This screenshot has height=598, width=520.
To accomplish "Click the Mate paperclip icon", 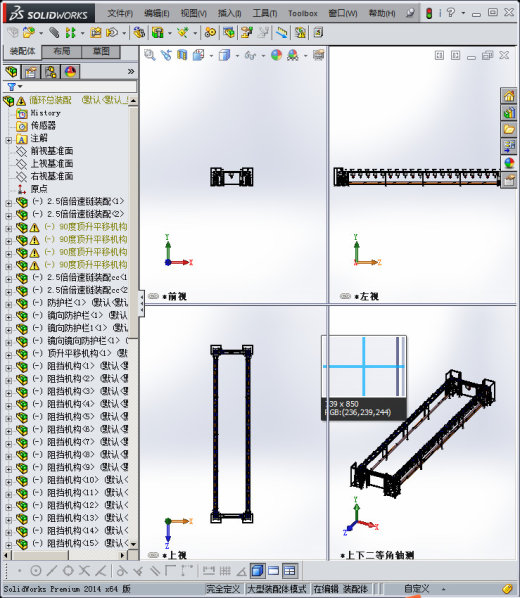I will 54,32.
